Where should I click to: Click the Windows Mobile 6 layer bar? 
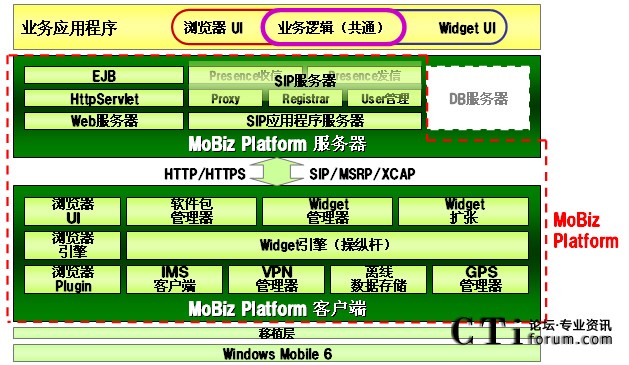277,354
